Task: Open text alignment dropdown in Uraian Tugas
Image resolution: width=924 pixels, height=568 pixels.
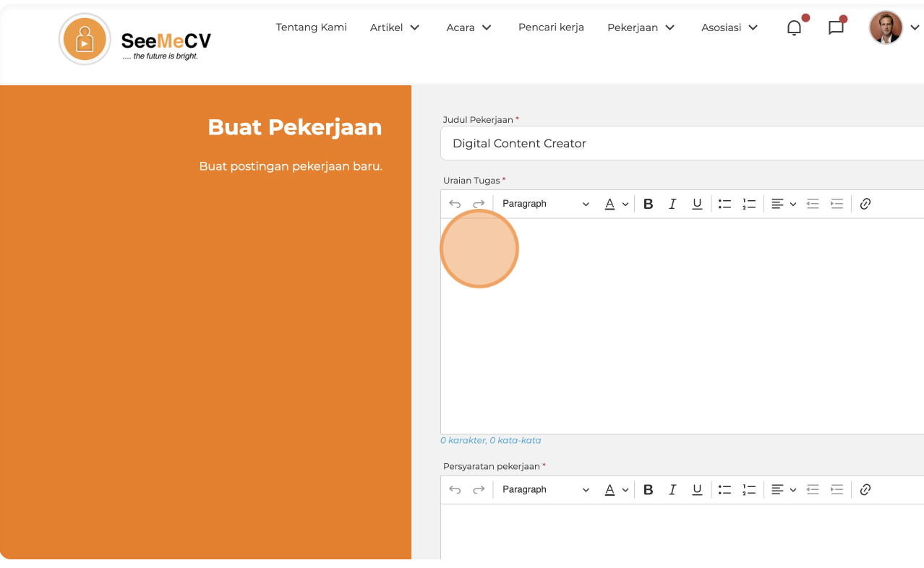Action: (x=784, y=204)
